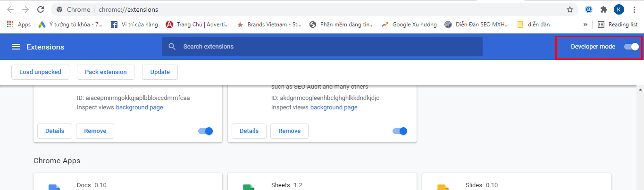Open the Trang Chủ Adverti... bookmark

point(197,25)
